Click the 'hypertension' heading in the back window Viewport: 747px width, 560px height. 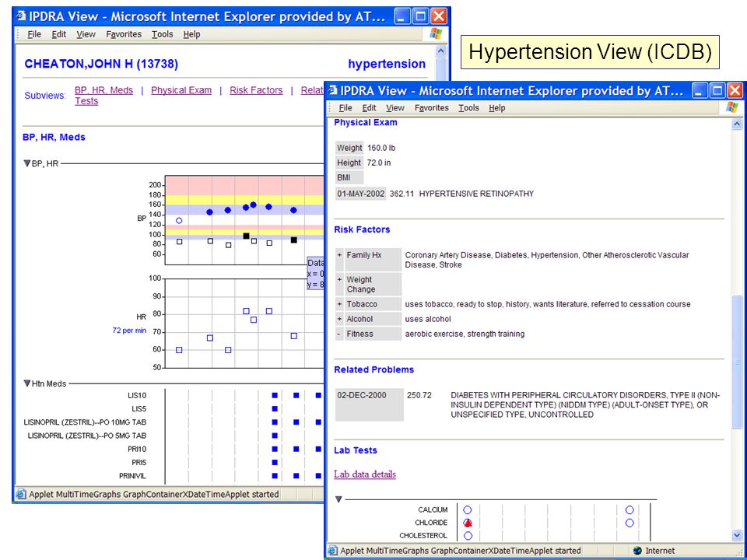pos(387,65)
